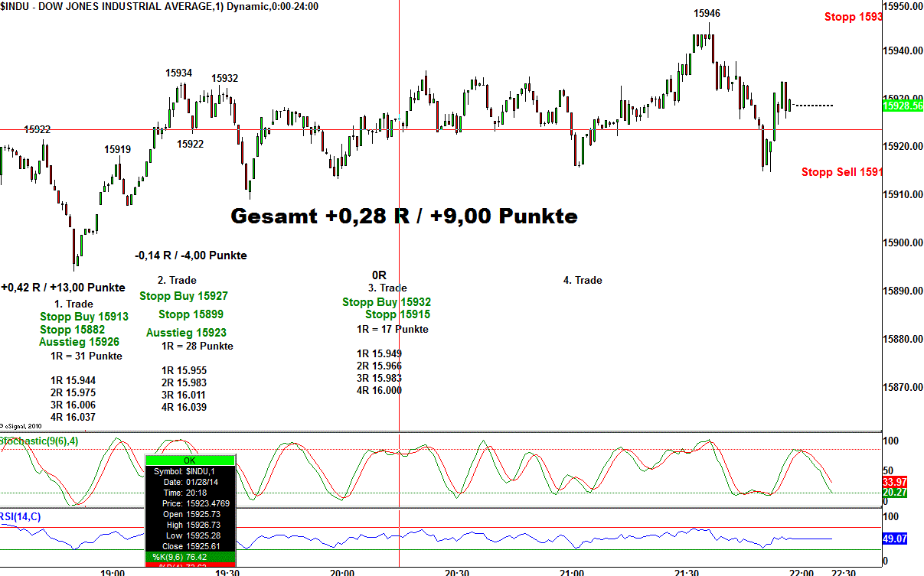Viewport: 924px width, 576px height.
Task: Click the RSI(14,C) indicator label
Action: click(x=21, y=516)
